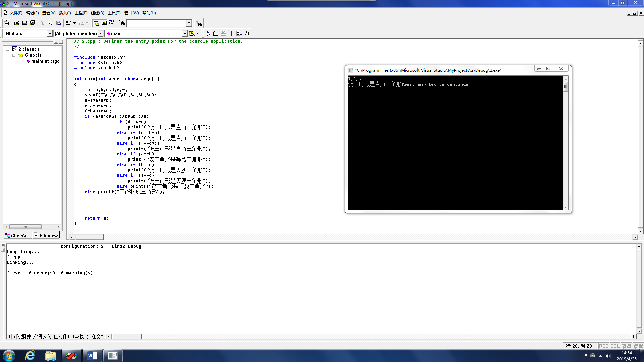Open the 文件(F) menu

16,13
